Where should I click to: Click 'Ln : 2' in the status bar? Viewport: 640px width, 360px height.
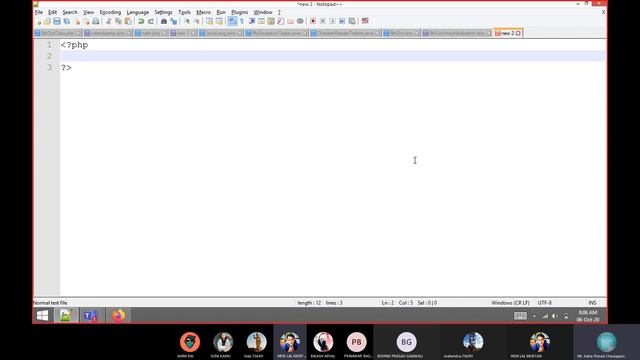(388, 303)
